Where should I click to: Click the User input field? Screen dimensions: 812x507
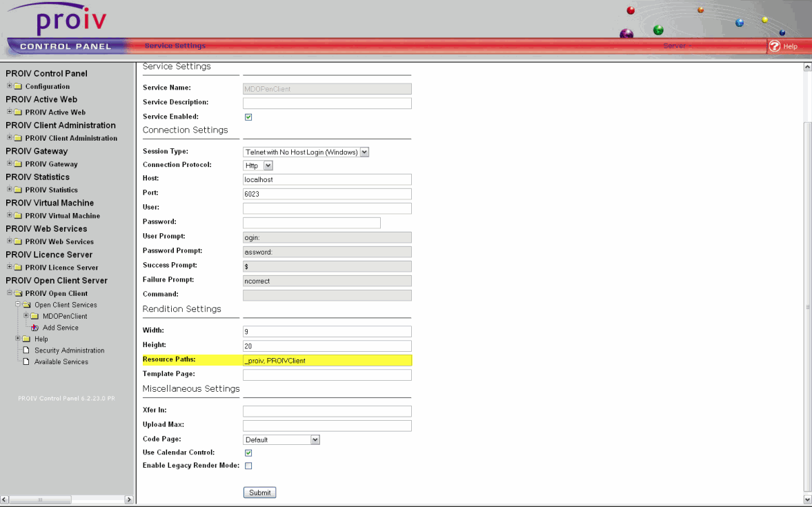point(327,208)
